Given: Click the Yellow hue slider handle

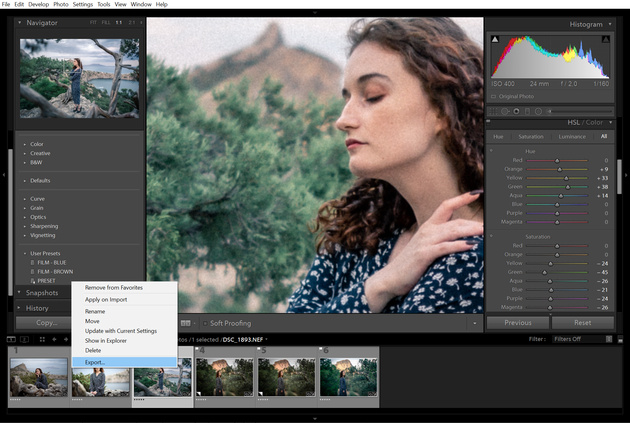Looking at the screenshot, I should pos(566,177).
